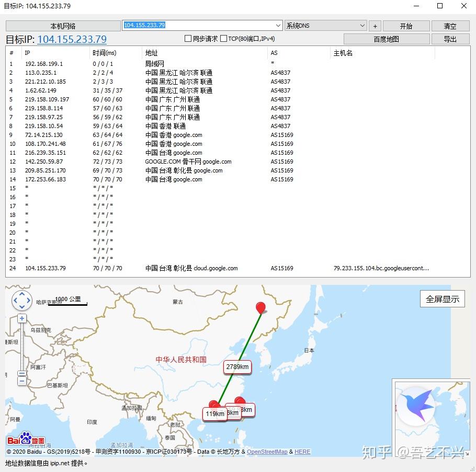Select the row with IP 172.253.66.183
476x472 pixels.
pyautogui.click(x=238, y=179)
